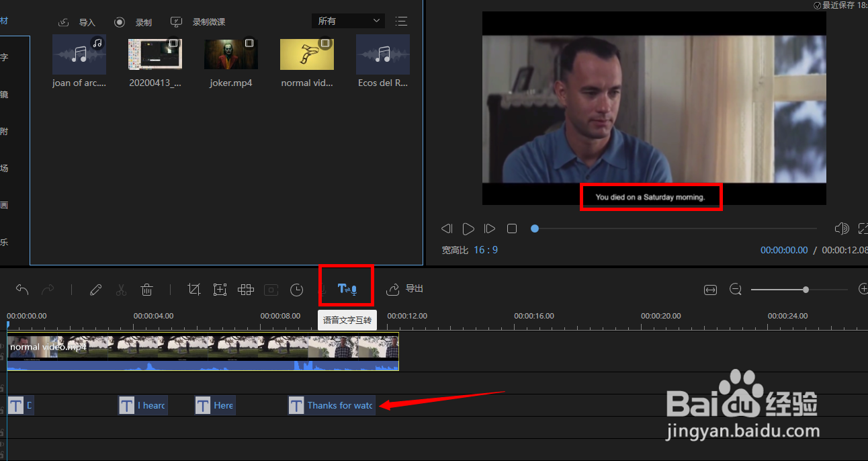The width and height of the screenshot is (868, 461).
Task: Select the Ecos del R audio thumbnail
Action: point(383,54)
